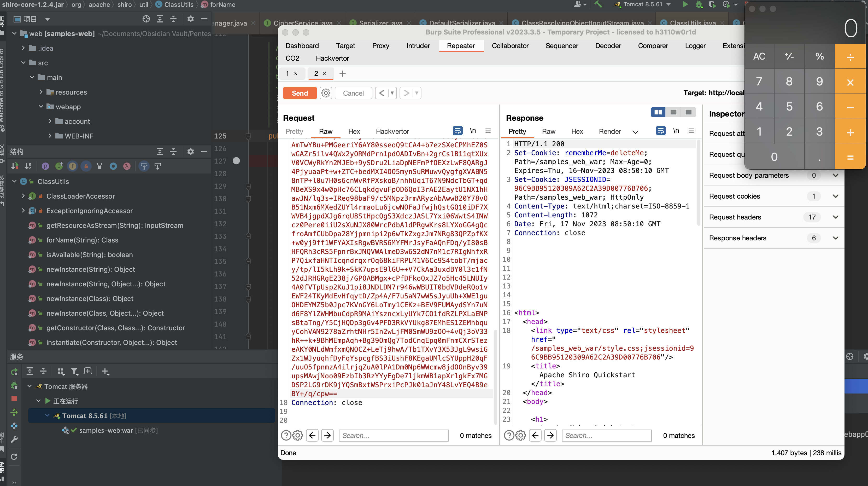Switch to Repeater tab 1

288,73
